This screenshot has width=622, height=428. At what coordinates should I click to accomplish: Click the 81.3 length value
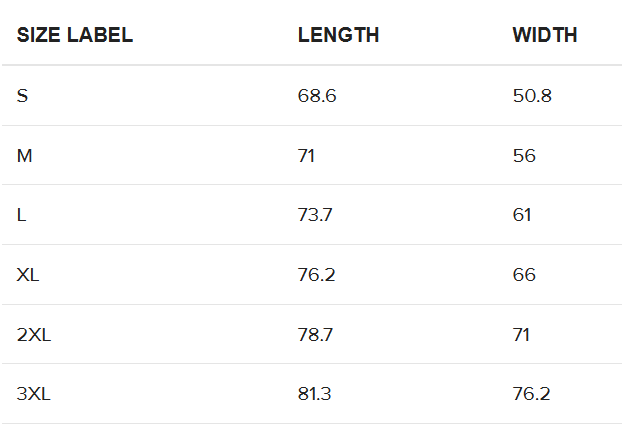[x=315, y=394]
